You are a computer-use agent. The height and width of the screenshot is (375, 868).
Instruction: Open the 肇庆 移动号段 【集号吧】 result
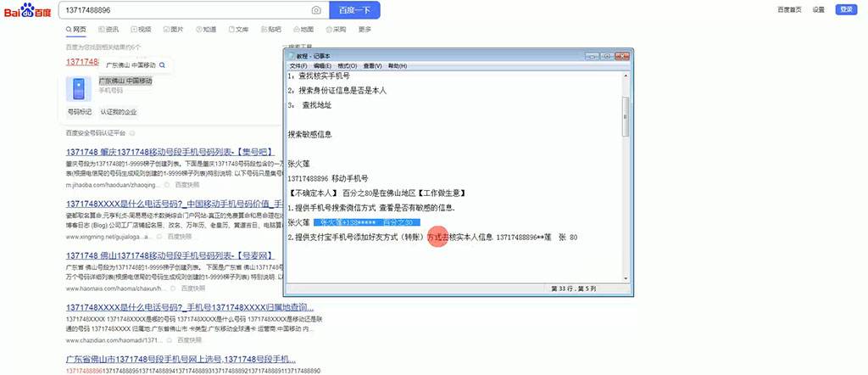(170, 152)
